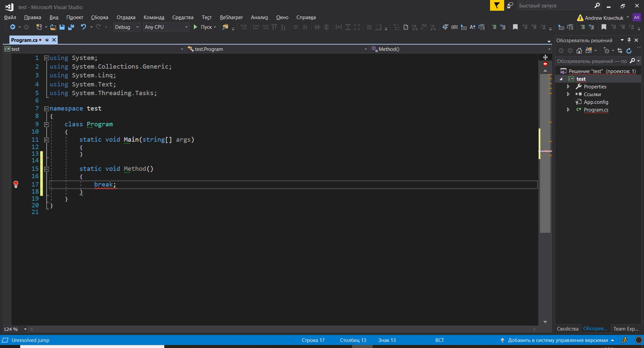
Task: Click the yellow notifications filter flag icon
Action: 497,6
